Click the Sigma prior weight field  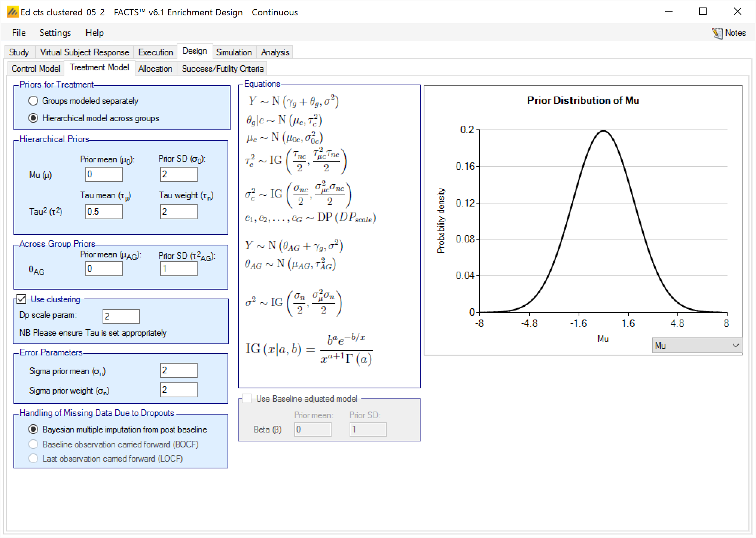179,390
